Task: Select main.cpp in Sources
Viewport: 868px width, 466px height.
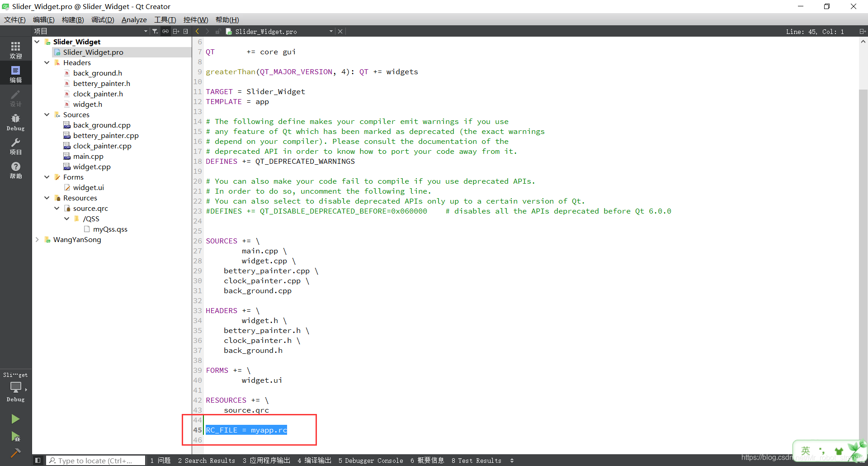Action: (x=88, y=156)
